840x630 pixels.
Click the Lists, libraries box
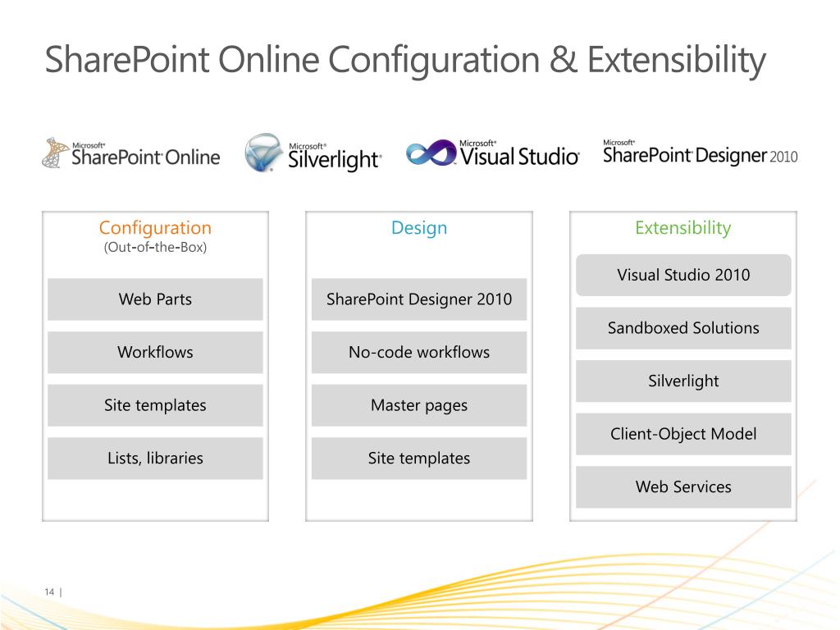coord(155,458)
